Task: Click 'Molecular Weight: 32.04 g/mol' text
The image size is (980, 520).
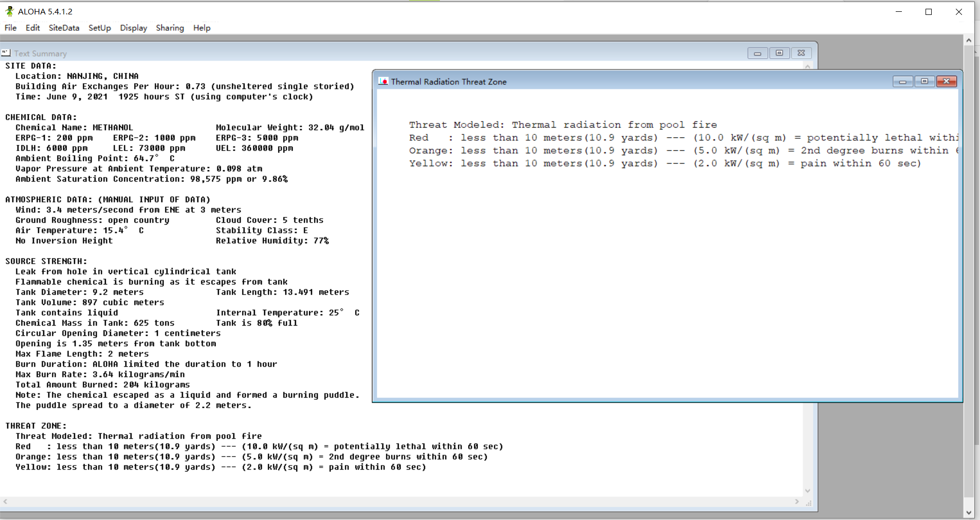Action: [290, 128]
